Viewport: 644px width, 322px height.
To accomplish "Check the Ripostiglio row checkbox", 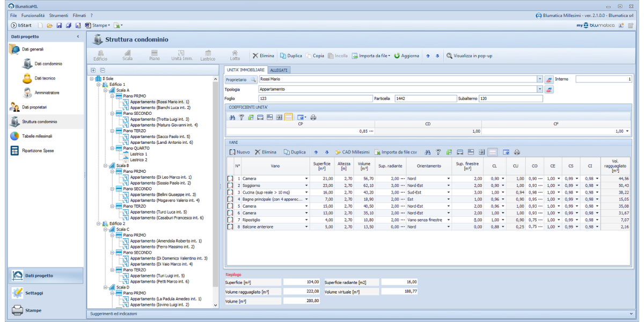I will click(230, 220).
